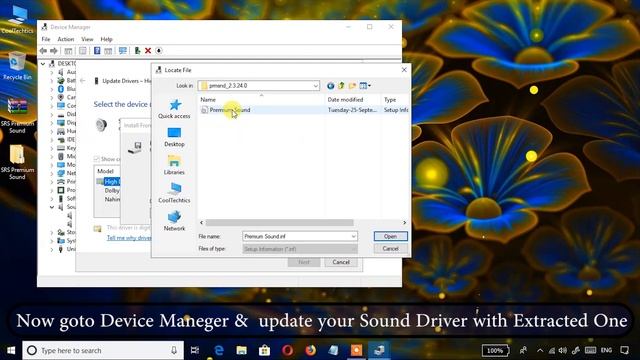Select Libraries in the places bar
Viewport: 640px width, 360px height.
click(174, 165)
